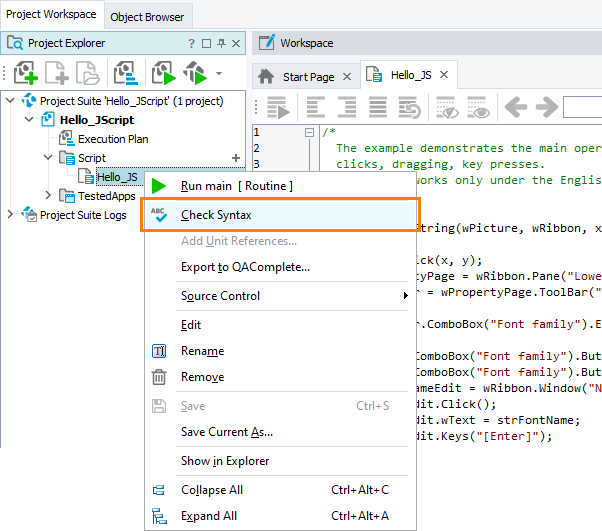602x531 pixels.
Task: Click the navigate forward arrow in editor toolbar
Action: pyautogui.click(x=546, y=108)
